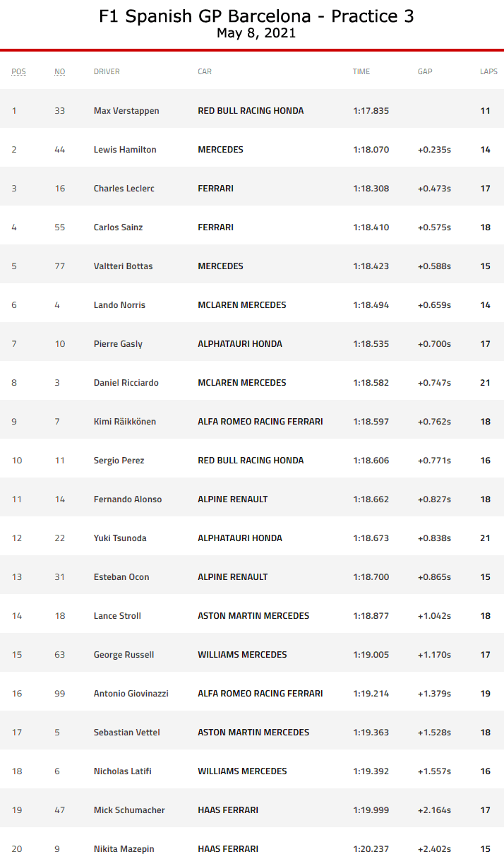Click the POS column header
This screenshot has width=504, height=859.
tap(18, 71)
